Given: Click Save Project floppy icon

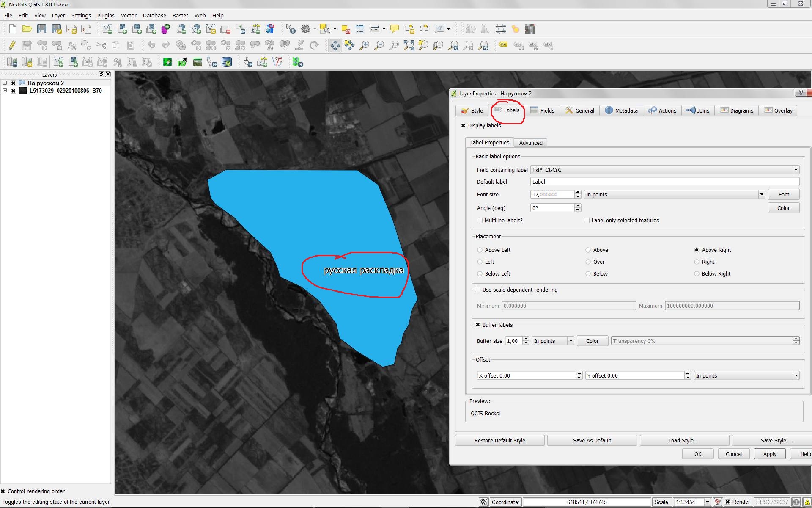Looking at the screenshot, I should [41, 29].
